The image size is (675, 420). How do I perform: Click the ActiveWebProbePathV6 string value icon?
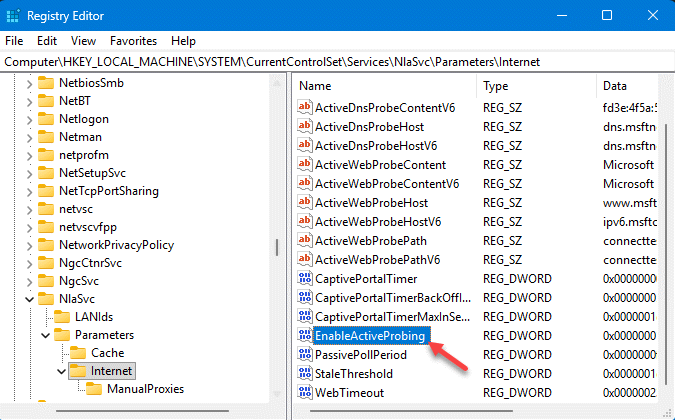click(304, 259)
